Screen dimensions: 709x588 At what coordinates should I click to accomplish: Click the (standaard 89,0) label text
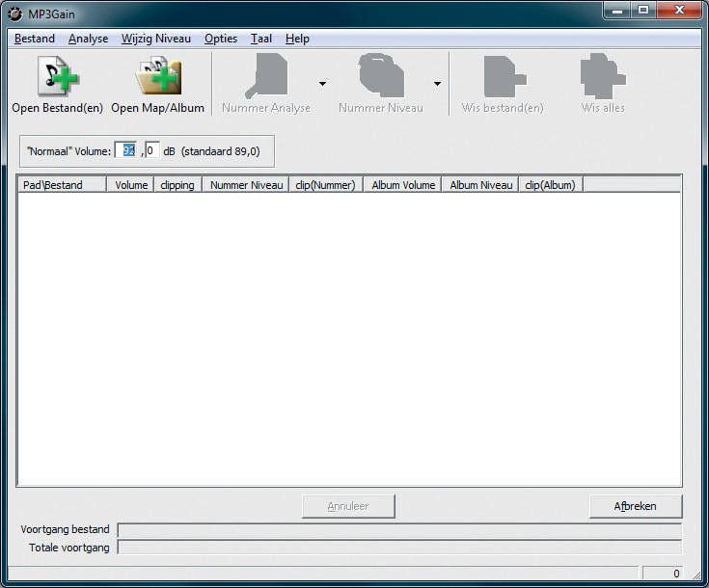click(221, 151)
